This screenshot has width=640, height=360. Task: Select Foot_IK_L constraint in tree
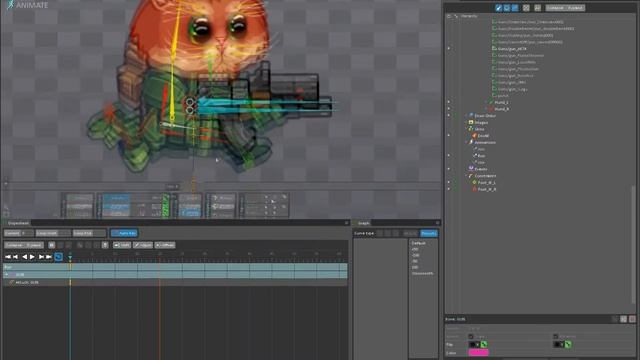(x=487, y=182)
